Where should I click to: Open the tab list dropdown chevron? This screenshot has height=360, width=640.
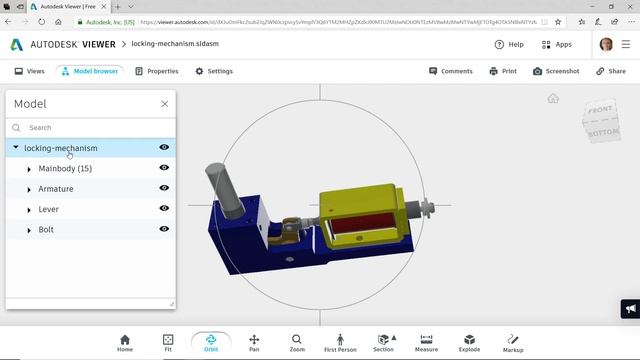point(131,7)
